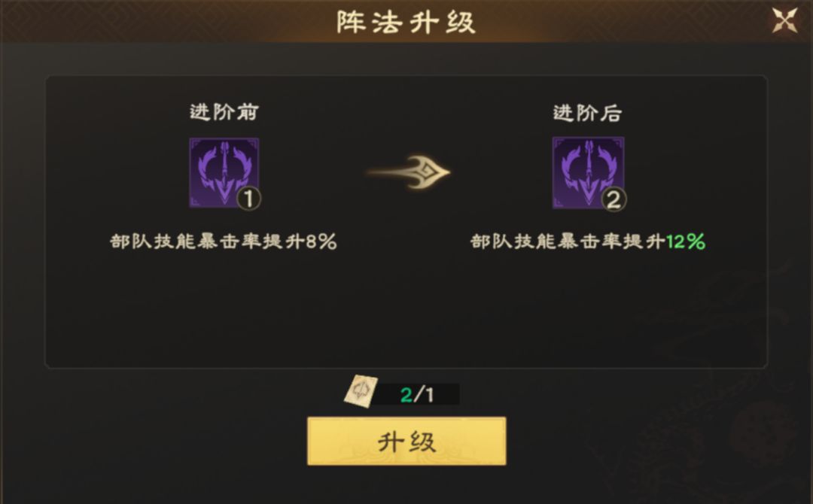Click the white 8% value

point(321,241)
